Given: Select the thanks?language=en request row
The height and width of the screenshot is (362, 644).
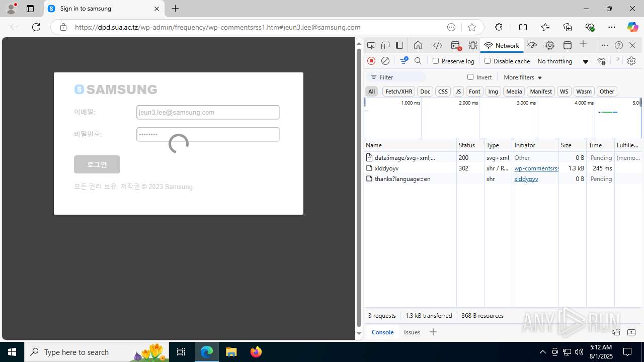Looking at the screenshot, I should (x=503, y=179).
